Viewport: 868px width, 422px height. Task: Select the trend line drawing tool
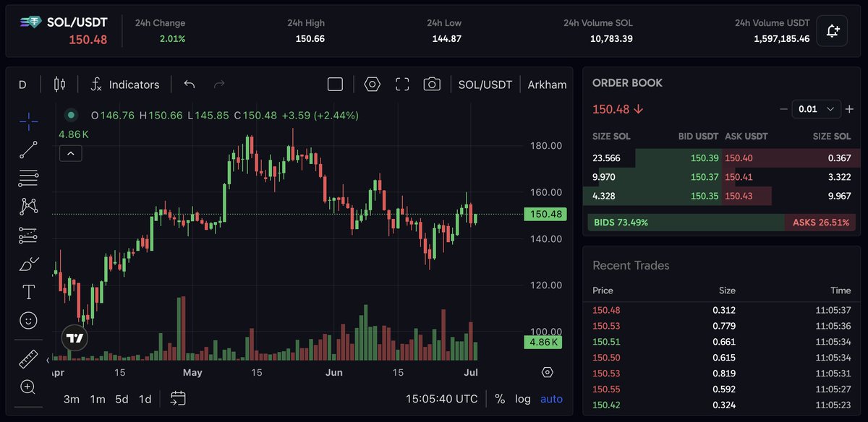28,150
